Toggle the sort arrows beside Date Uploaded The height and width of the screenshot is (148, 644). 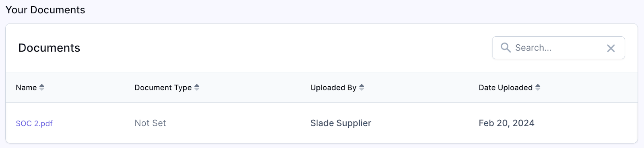538,87
